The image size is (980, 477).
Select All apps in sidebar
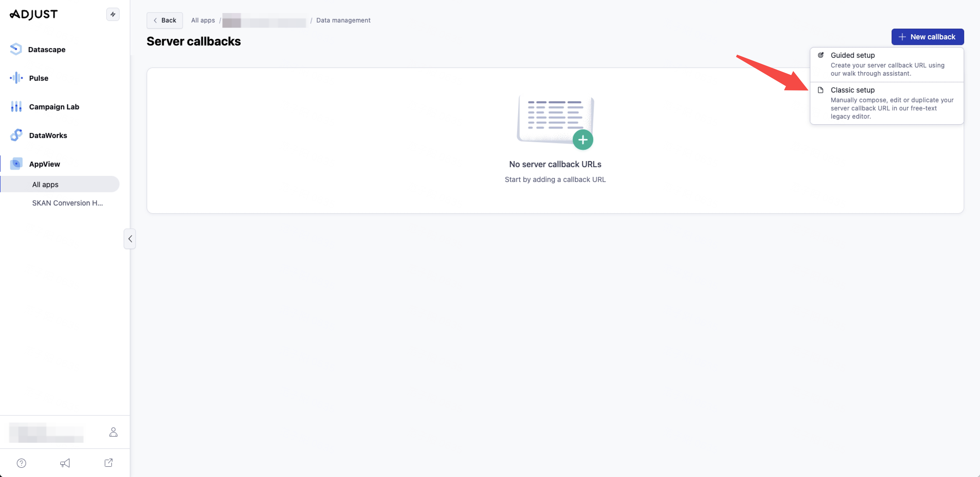pos(45,184)
